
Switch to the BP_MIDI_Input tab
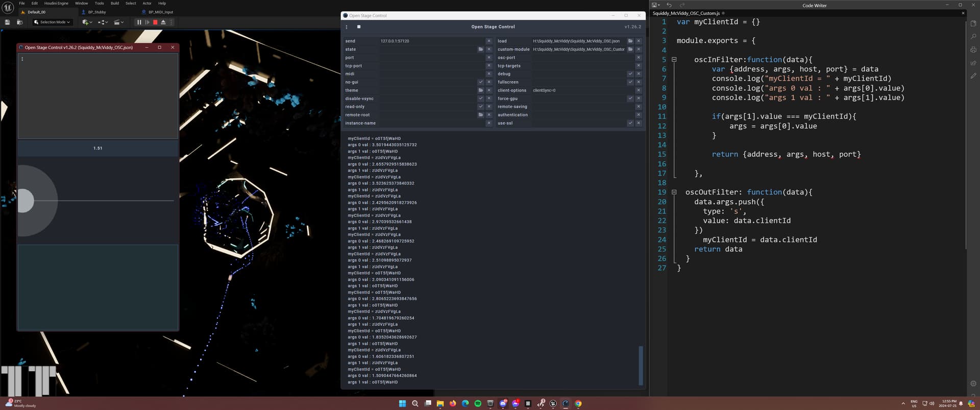tap(161, 12)
